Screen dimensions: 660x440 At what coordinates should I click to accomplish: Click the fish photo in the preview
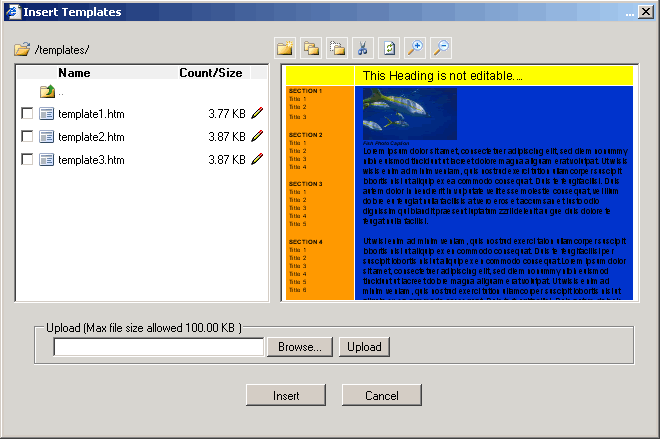(x=410, y=114)
